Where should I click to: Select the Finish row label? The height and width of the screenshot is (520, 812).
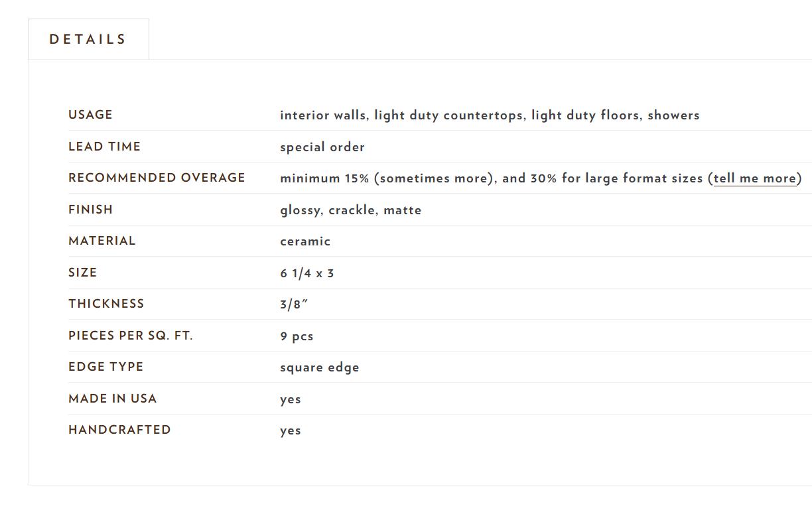coord(90,210)
